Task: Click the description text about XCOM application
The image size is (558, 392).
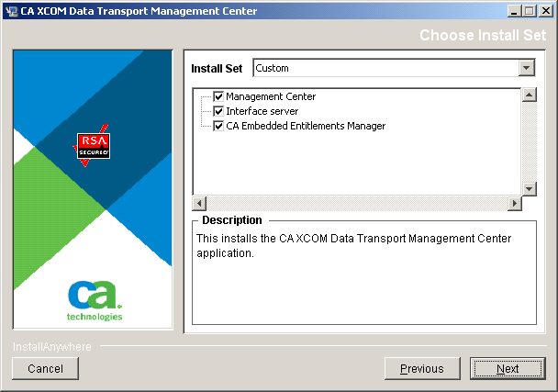Action: pyautogui.click(x=353, y=245)
